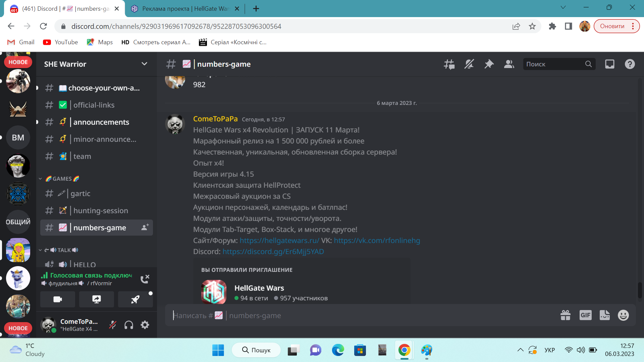Open the Inbox icon

click(x=609, y=64)
